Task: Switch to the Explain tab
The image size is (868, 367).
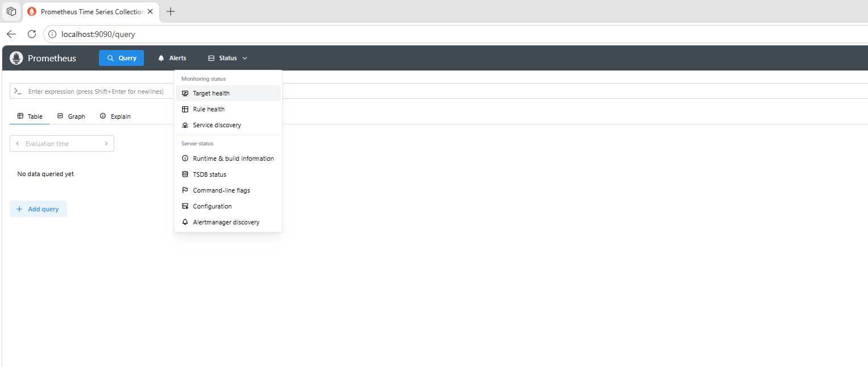Action: click(115, 116)
